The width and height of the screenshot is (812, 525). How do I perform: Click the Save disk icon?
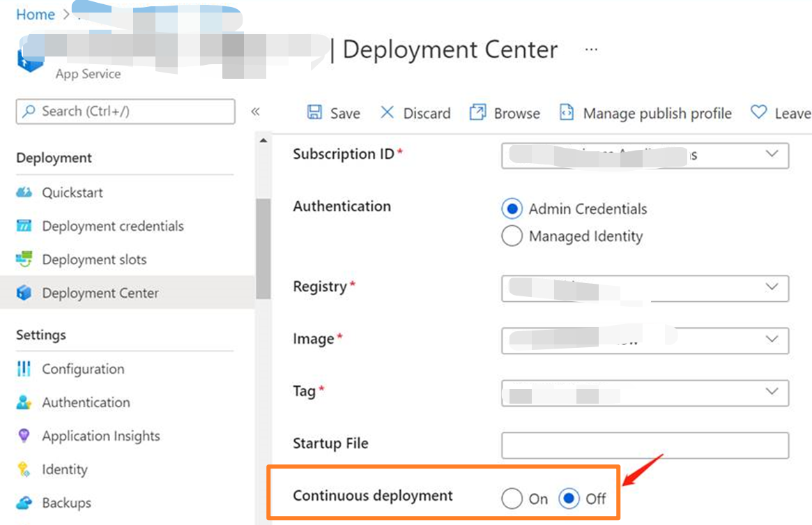point(314,113)
